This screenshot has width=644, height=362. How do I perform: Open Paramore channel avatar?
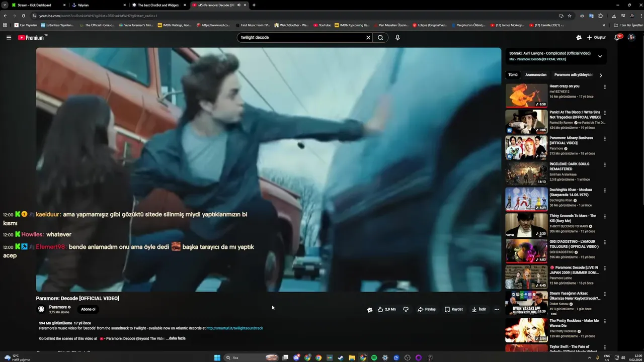41,309
